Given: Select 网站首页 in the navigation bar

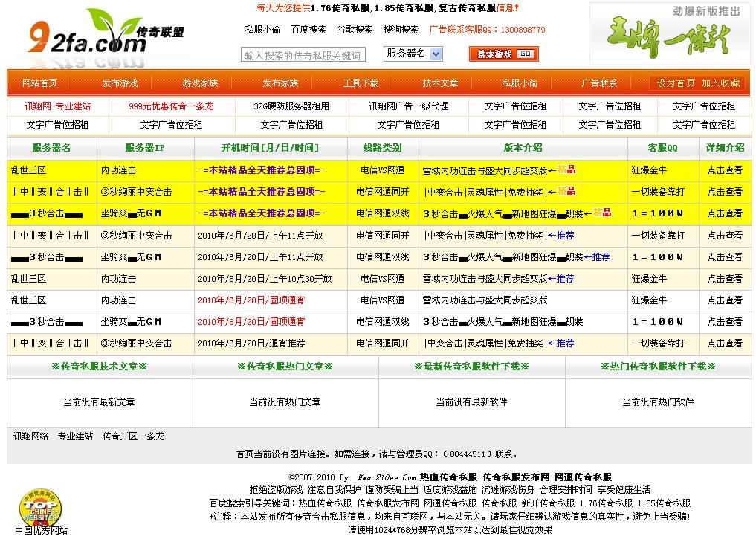Looking at the screenshot, I should click(x=39, y=83).
